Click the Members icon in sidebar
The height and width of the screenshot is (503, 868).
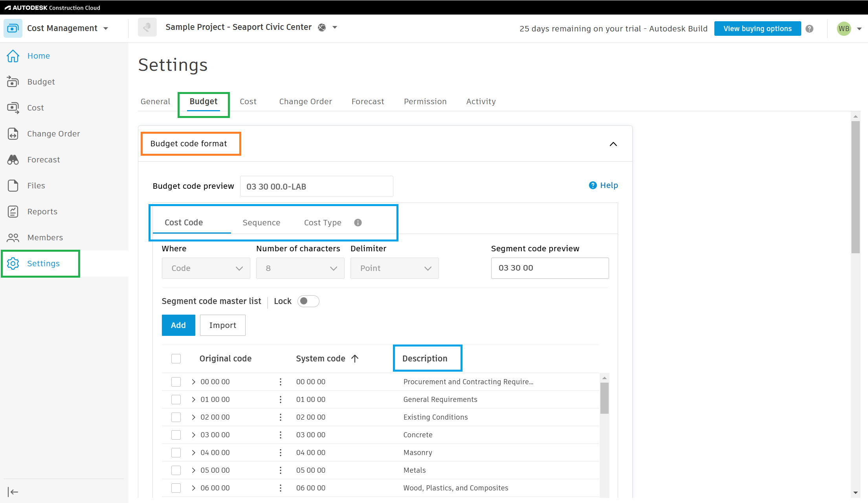pyautogui.click(x=13, y=238)
